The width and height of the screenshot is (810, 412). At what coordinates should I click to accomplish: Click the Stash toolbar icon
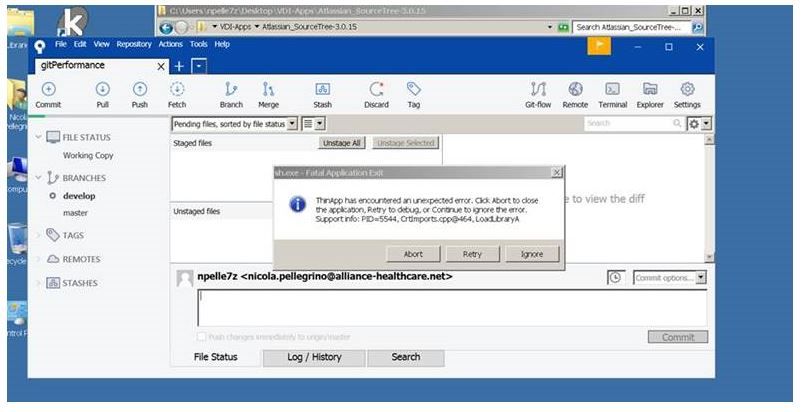point(322,90)
